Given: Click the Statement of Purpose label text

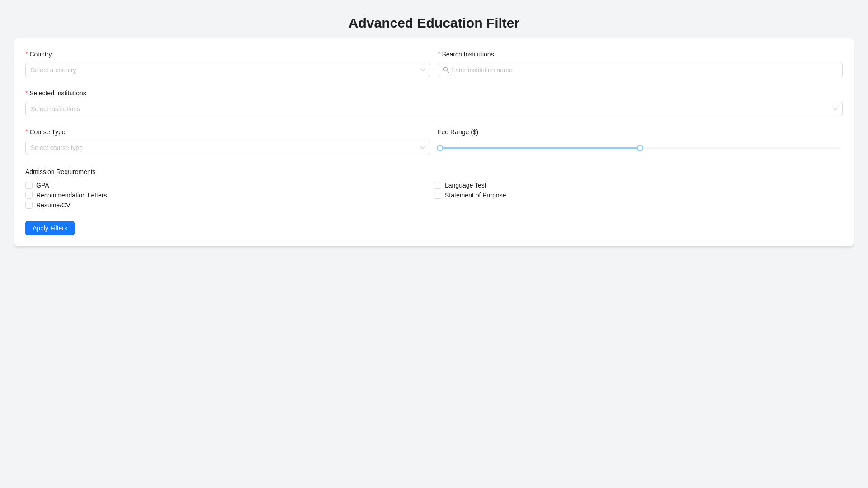Looking at the screenshot, I should click(475, 195).
